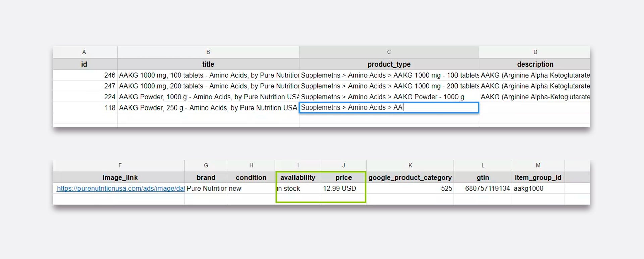Click the gtin value 680757119134
This screenshot has width=644, height=259.
tap(487, 189)
